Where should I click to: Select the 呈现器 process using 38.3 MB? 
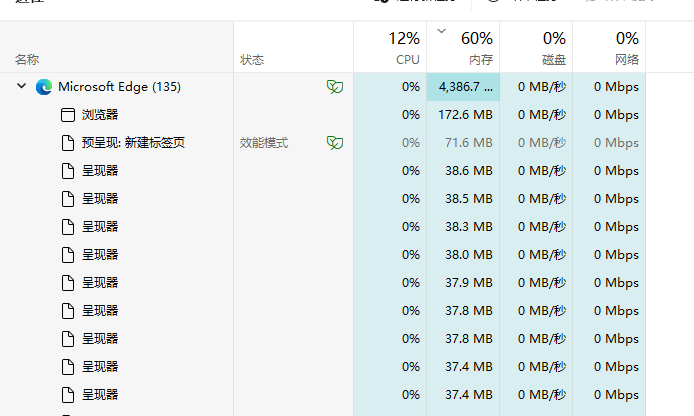[x=323, y=227]
